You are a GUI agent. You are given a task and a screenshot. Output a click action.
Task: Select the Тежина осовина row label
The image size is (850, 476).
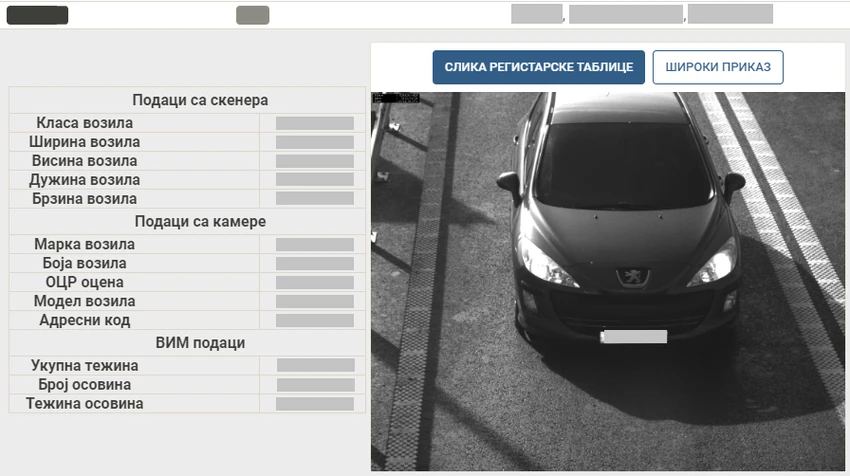pos(85,404)
